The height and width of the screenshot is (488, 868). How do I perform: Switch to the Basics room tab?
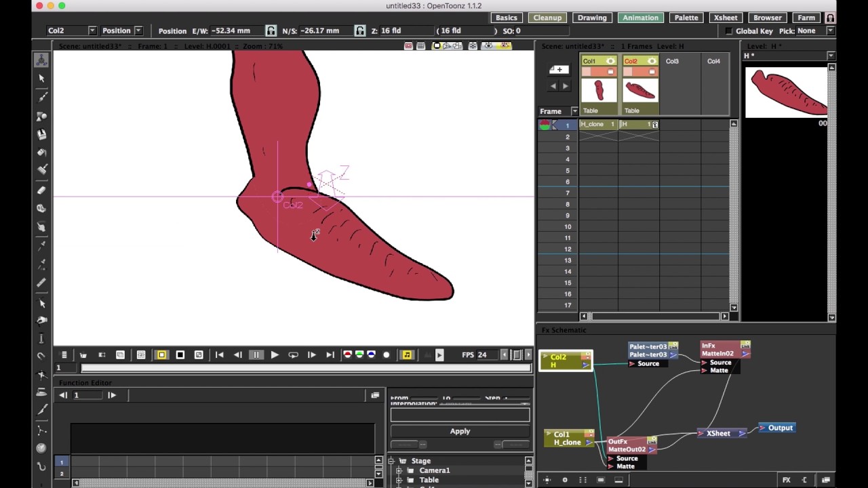507,18
